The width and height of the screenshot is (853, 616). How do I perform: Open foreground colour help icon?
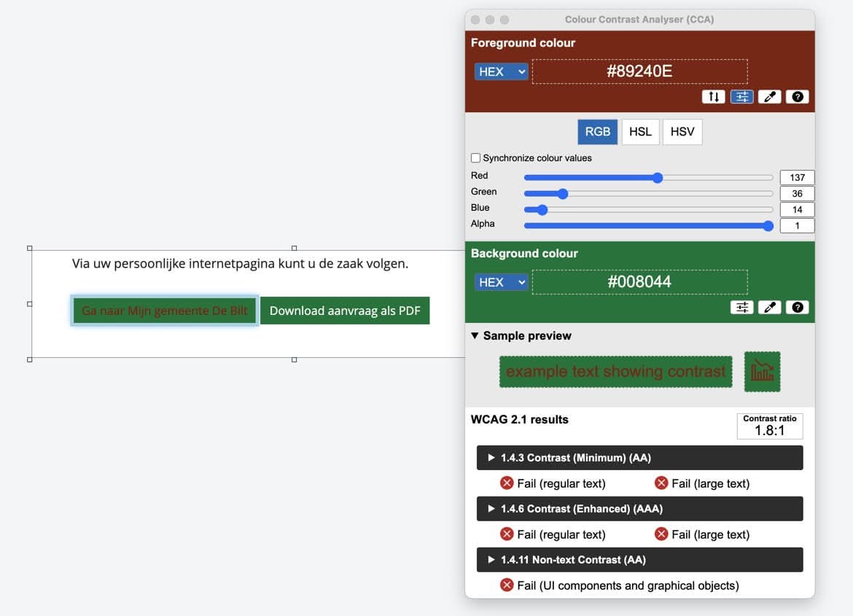[797, 97]
